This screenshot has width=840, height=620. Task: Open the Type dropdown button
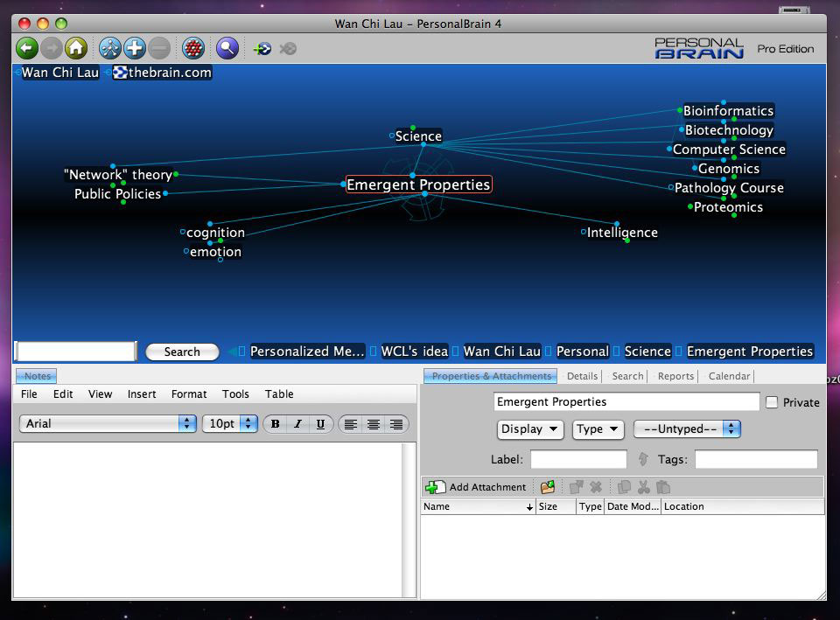click(x=598, y=428)
